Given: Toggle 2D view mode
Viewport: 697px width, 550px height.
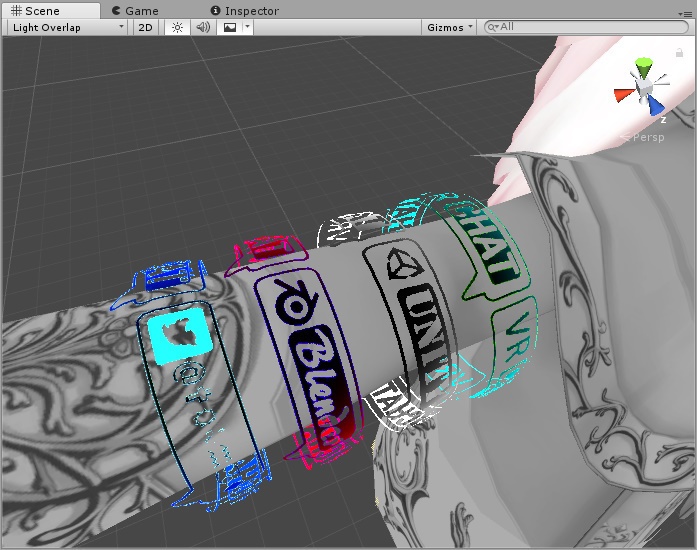Looking at the screenshot, I should click(145, 28).
